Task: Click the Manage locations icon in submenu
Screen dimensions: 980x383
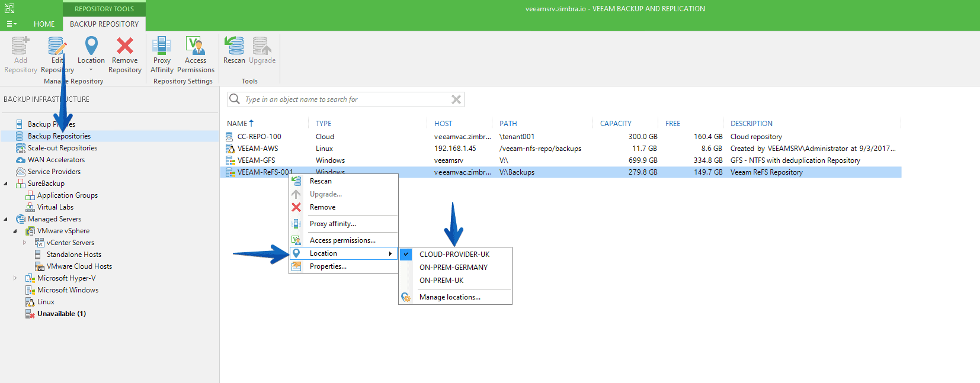Action: pos(406,297)
